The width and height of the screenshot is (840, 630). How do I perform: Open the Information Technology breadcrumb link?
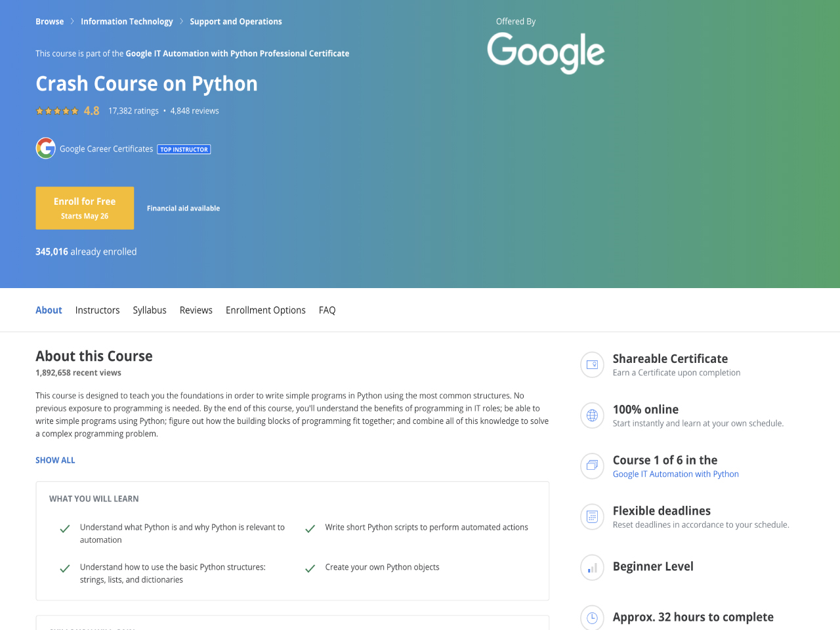coord(127,22)
